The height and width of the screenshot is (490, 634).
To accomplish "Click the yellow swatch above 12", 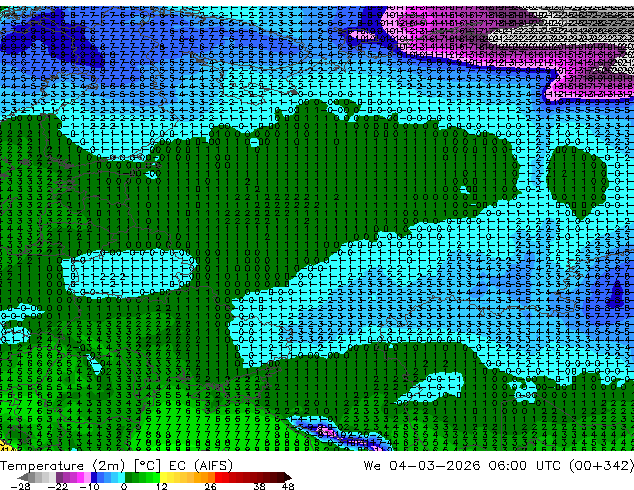I will [163, 477].
